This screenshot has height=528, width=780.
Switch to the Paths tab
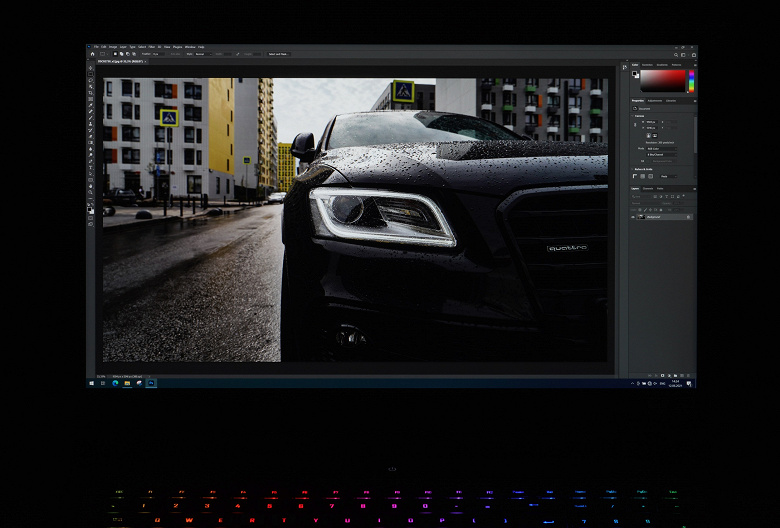click(x=660, y=189)
